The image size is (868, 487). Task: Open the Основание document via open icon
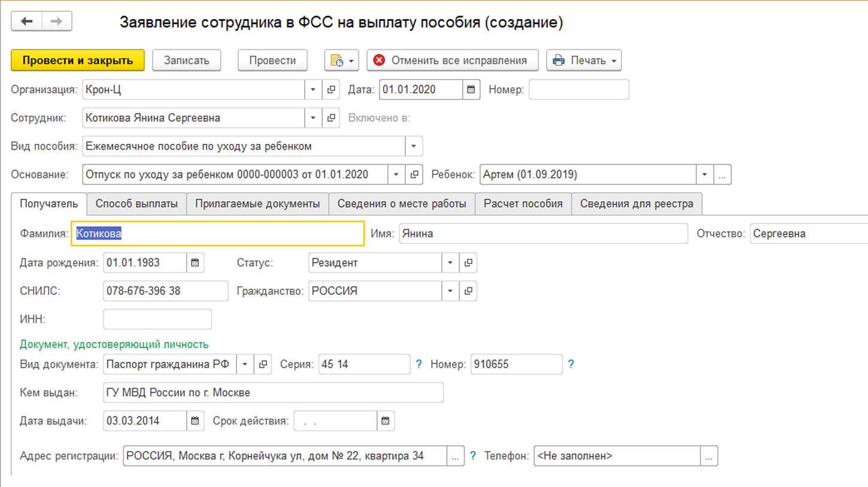[414, 175]
